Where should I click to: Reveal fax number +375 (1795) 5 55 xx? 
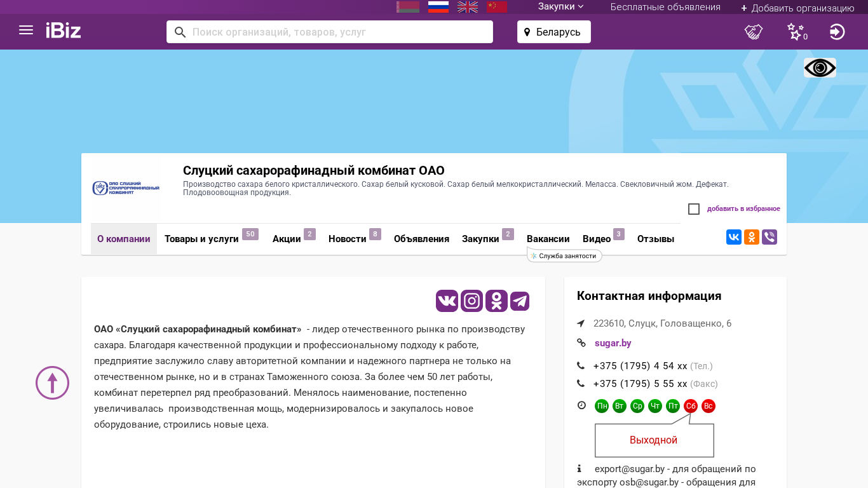641,384
